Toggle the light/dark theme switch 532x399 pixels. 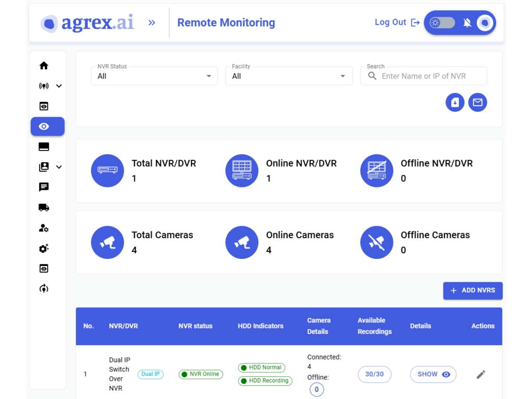[442, 23]
